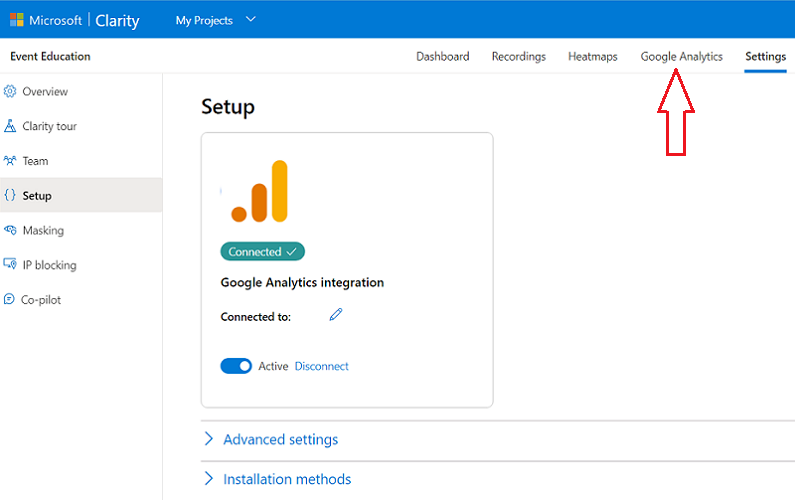This screenshot has width=795, height=500.
Task: Click the Co-pilot chat icon
Action: click(9, 299)
